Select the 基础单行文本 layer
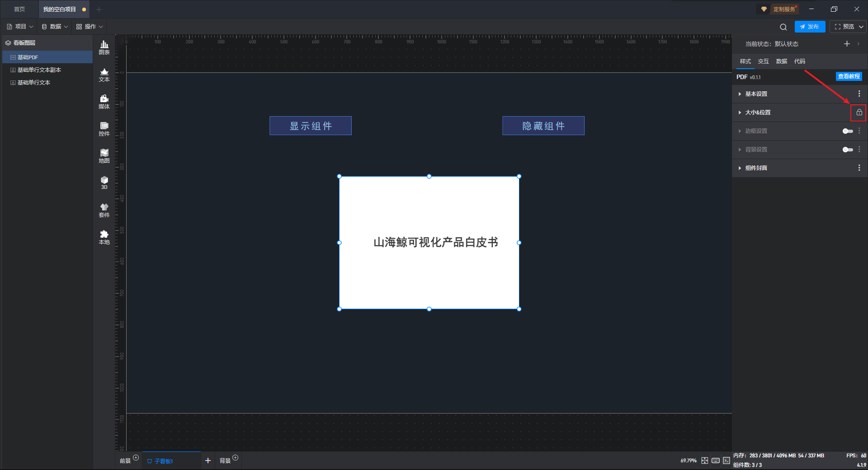The height and width of the screenshot is (470, 868). [x=47, y=83]
